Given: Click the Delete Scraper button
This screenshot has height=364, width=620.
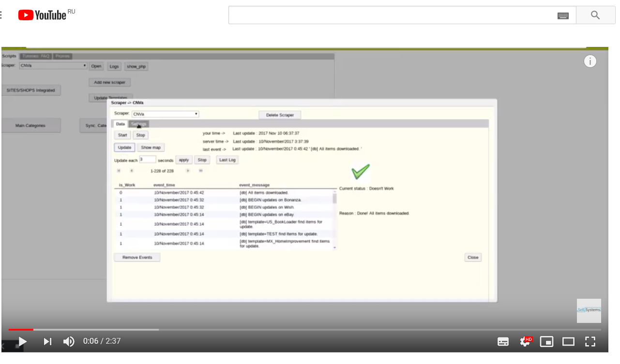Looking at the screenshot, I should tap(280, 115).
